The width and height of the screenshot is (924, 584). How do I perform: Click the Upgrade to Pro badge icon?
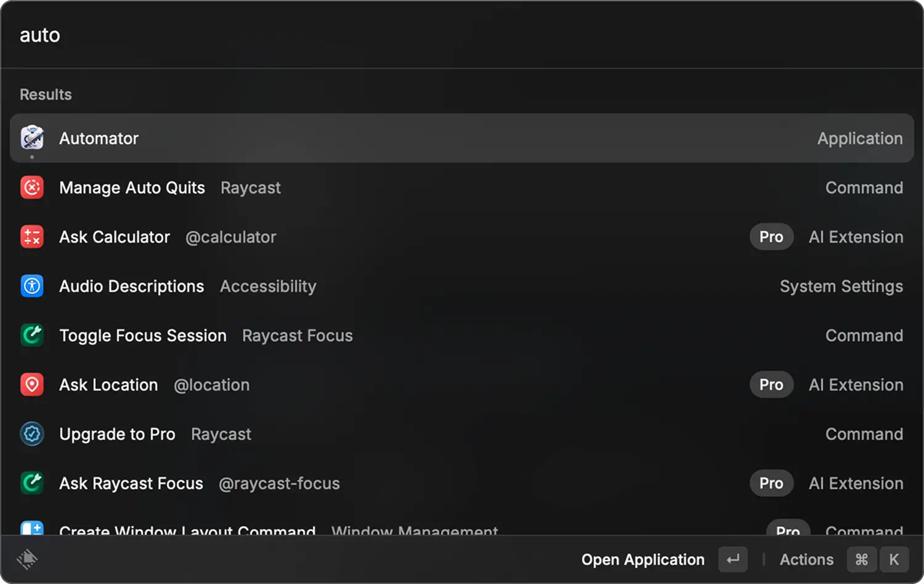[x=32, y=434]
